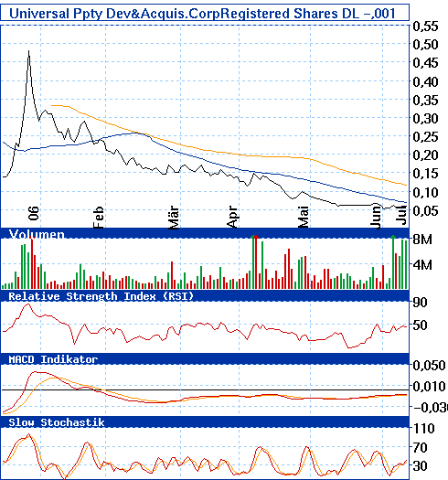Select the 0,55 price axis label
448x480 pixels.
[426, 27]
